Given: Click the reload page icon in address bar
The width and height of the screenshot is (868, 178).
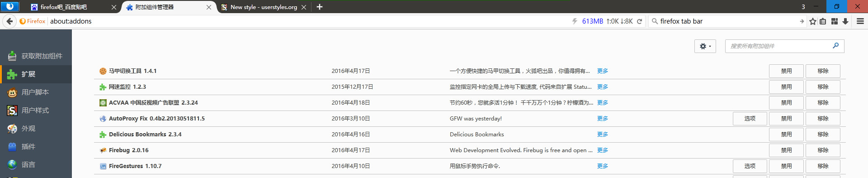Looking at the screenshot, I should (x=639, y=21).
